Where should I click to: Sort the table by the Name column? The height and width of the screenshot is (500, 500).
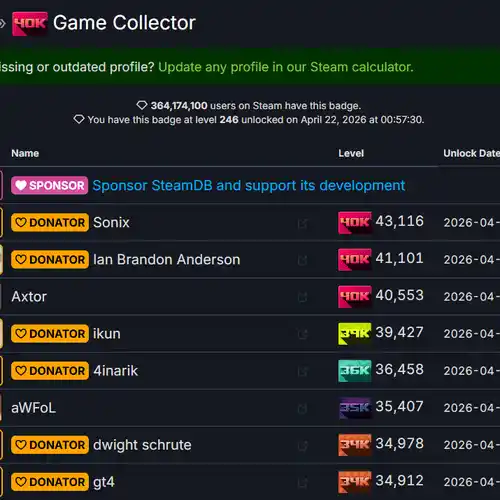pyautogui.click(x=25, y=153)
